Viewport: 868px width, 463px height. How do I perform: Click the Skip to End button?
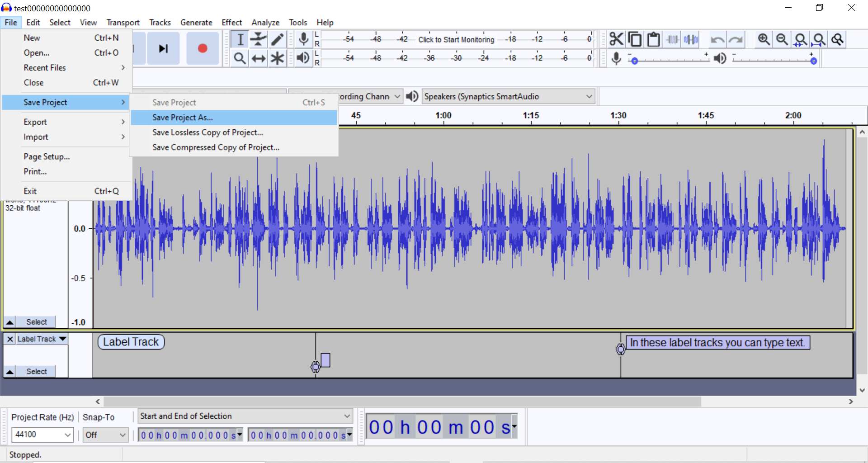163,49
